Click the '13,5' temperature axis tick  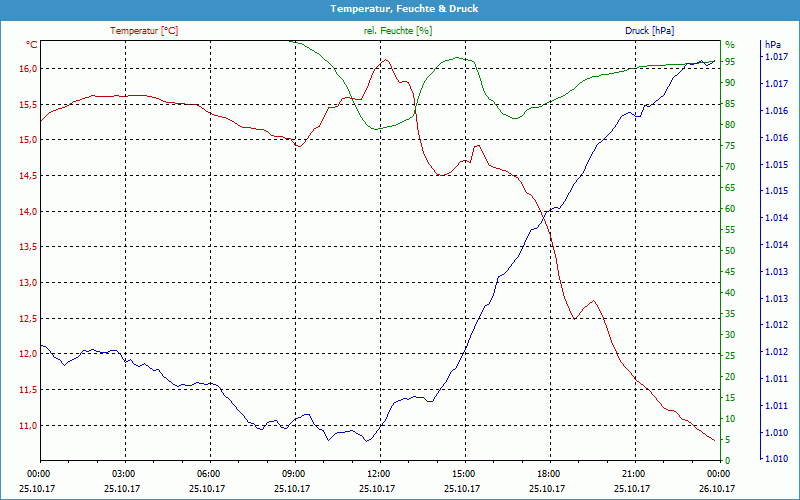(29, 247)
